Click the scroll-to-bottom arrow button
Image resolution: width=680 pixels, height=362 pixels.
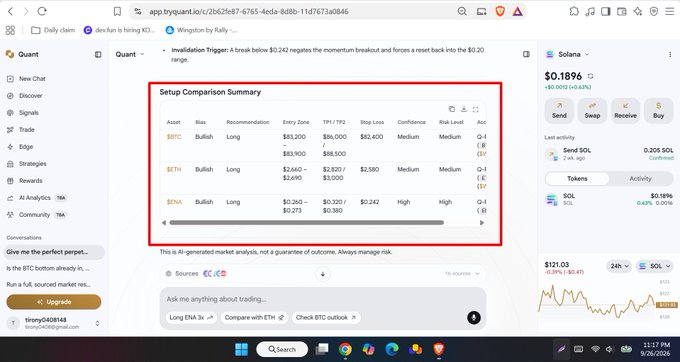tap(323, 274)
